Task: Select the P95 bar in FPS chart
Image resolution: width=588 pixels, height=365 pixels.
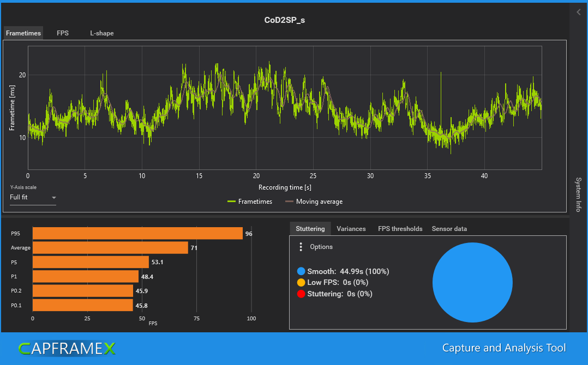Action: (137, 233)
